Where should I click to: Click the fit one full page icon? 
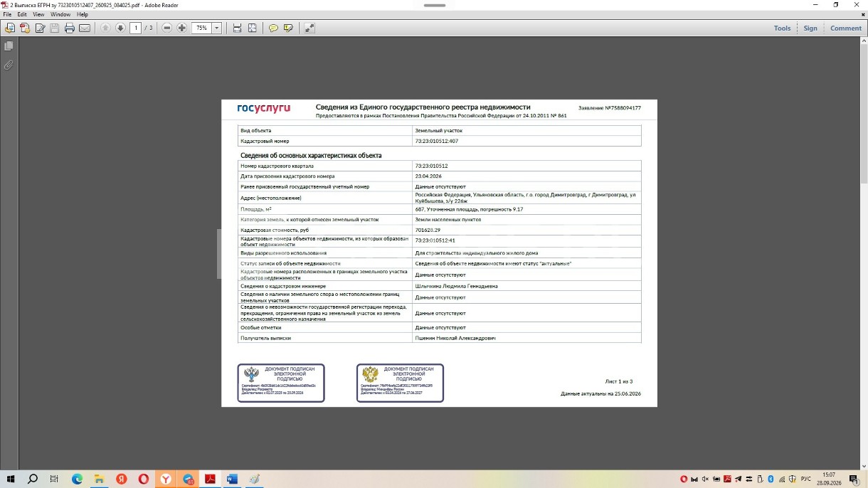click(252, 28)
